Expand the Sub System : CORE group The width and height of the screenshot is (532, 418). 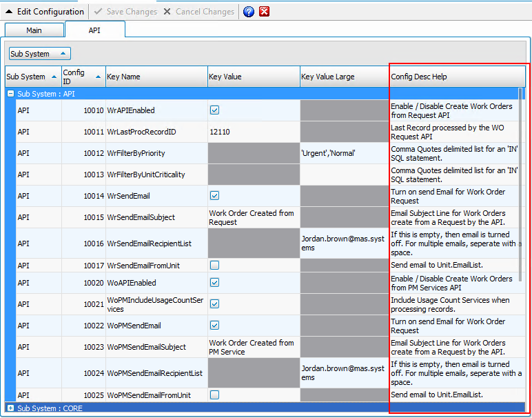pos(11,408)
